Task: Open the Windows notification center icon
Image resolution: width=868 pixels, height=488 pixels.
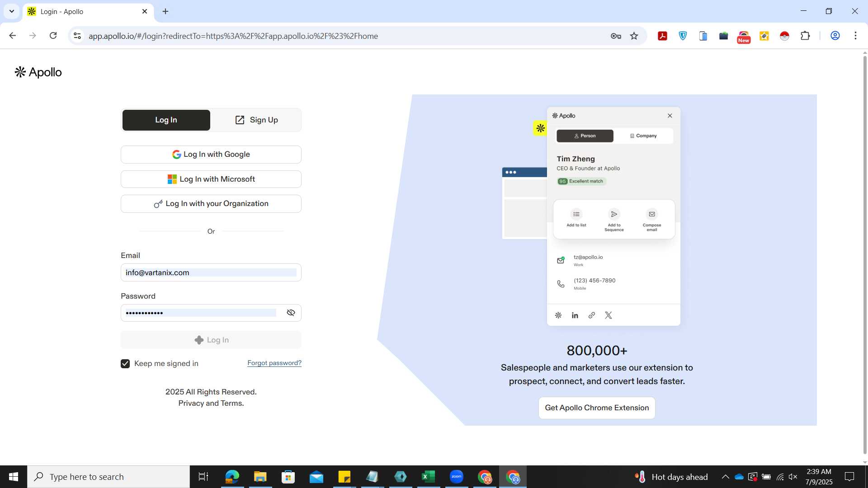Action: pos(849,477)
